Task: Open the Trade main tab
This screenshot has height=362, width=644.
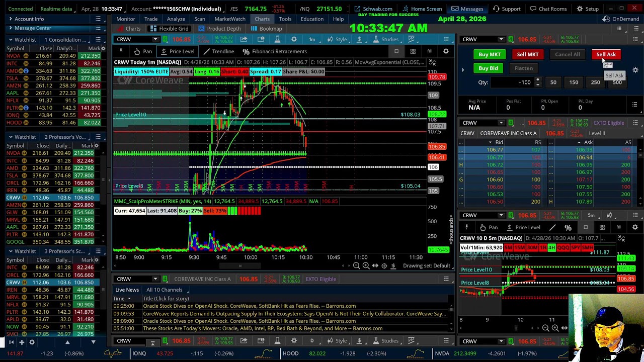Action: (151, 19)
